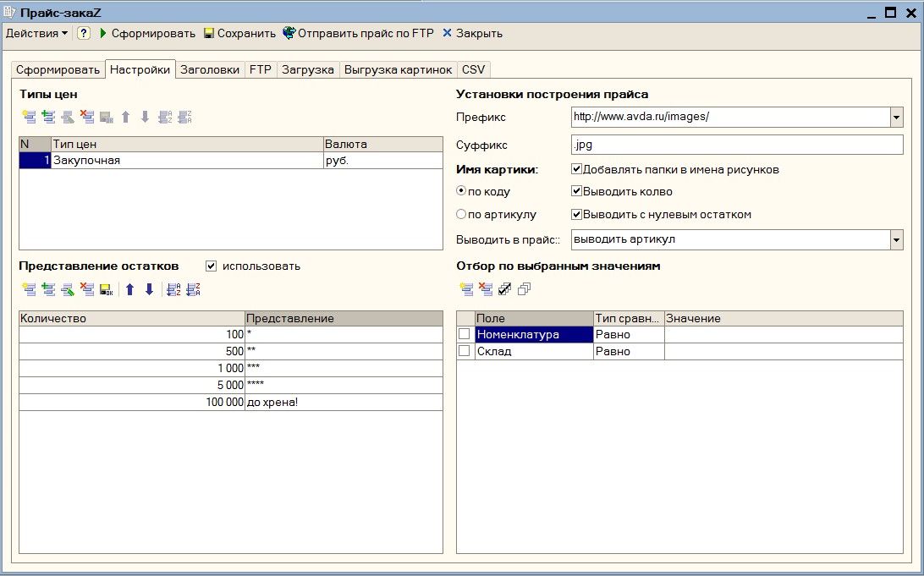Copy row icon in Типы цен toolbar
Screen dimensions: 924x576
click(48, 118)
